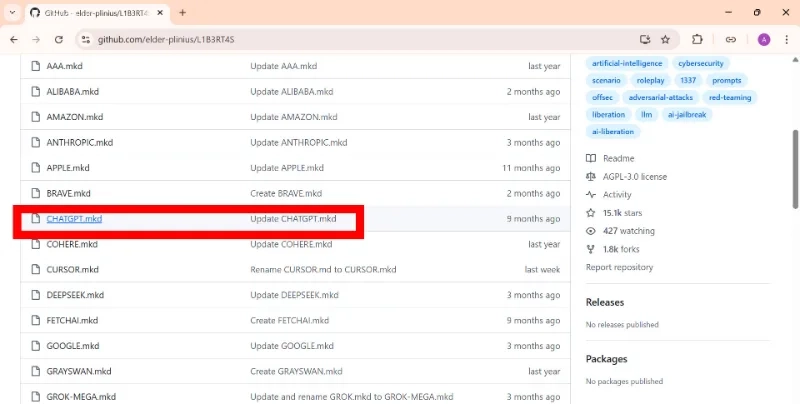Click the address bar URL field

(x=357, y=40)
